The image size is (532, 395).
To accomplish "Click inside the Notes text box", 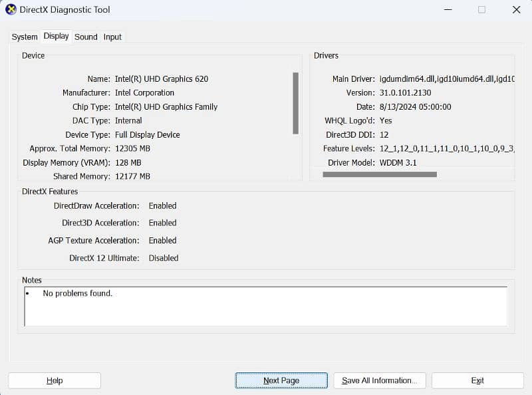I will point(265,307).
